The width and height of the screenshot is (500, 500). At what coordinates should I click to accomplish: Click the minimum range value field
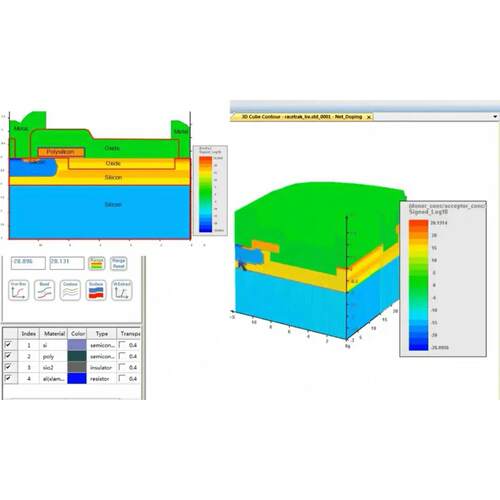tap(28, 263)
